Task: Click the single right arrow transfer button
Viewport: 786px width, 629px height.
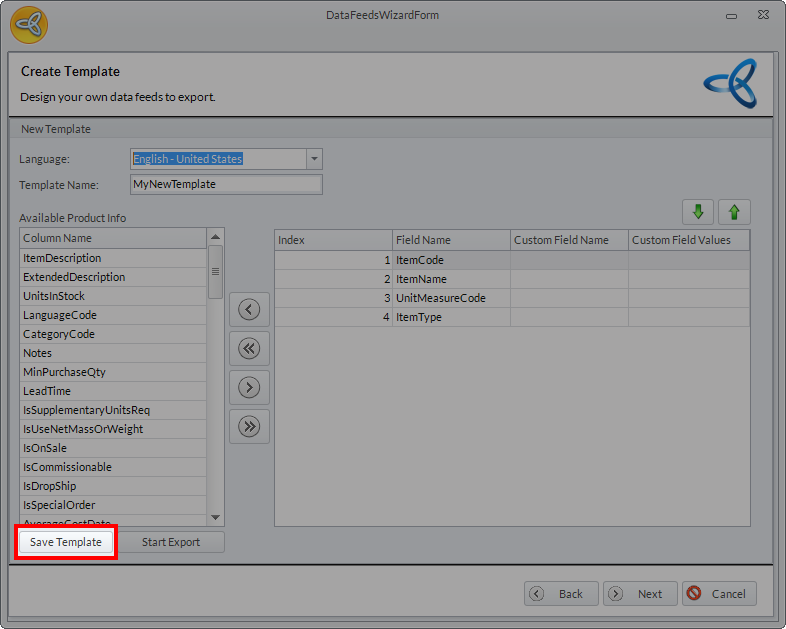Action: [x=249, y=387]
